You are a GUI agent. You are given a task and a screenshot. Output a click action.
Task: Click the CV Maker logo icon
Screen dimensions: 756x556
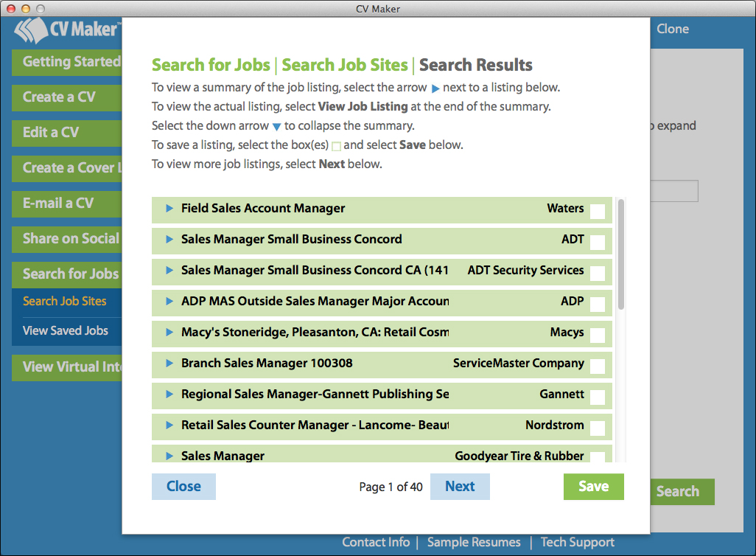[x=33, y=30]
